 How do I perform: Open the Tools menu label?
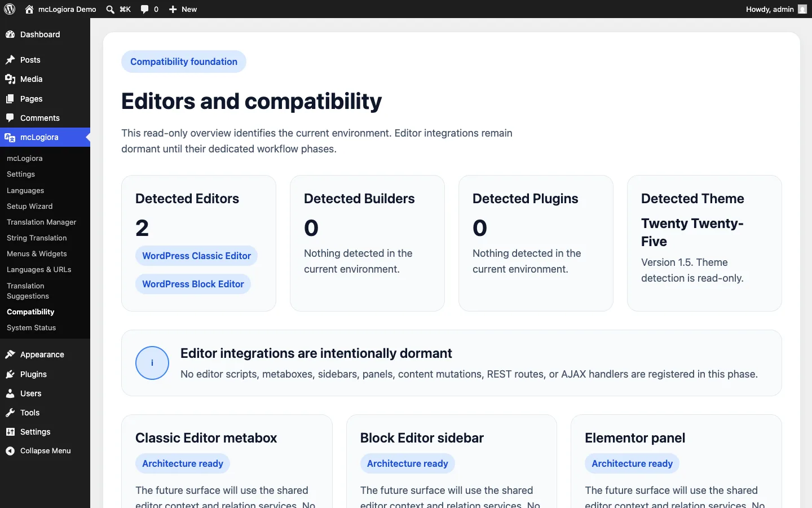[x=30, y=413]
